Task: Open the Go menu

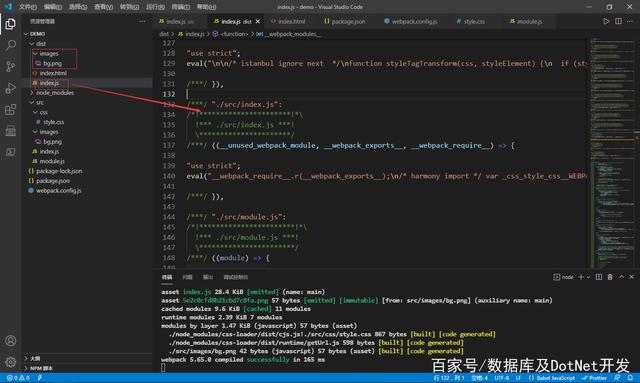Action: click(129, 7)
